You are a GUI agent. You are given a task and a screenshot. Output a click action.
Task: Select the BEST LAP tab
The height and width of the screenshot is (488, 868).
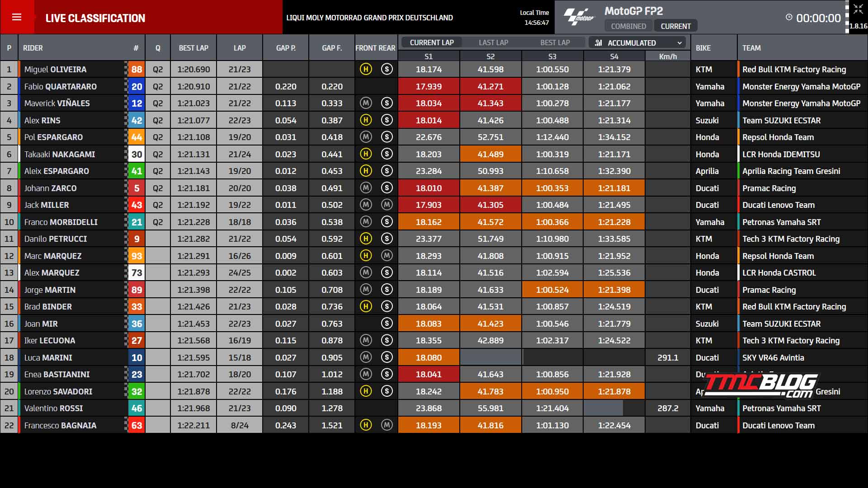pyautogui.click(x=555, y=42)
